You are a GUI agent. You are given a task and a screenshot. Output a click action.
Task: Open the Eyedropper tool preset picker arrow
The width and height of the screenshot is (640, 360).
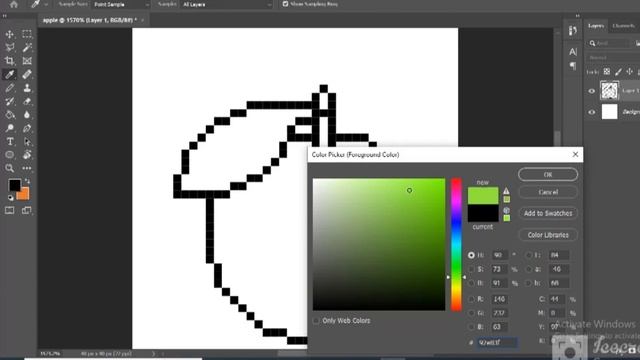point(46,4)
